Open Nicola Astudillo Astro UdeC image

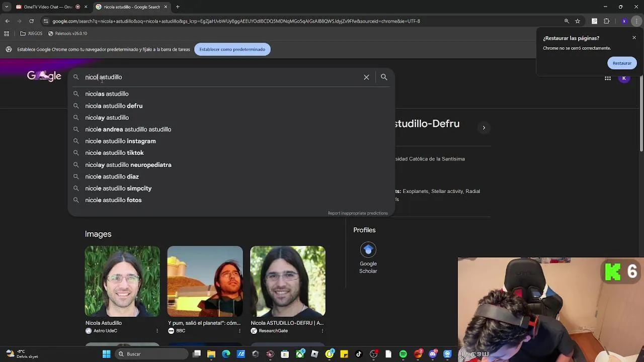pyautogui.click(x=122, y=281)
